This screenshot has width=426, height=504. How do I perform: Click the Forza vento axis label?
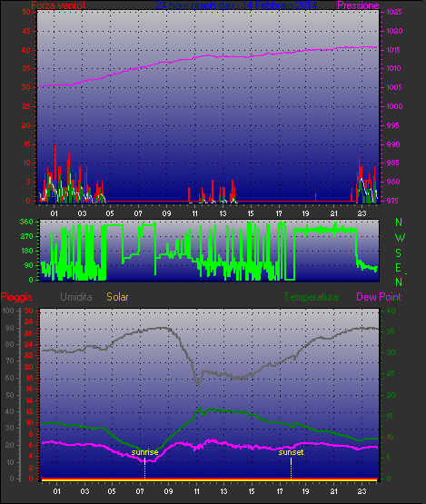(58, 5)
